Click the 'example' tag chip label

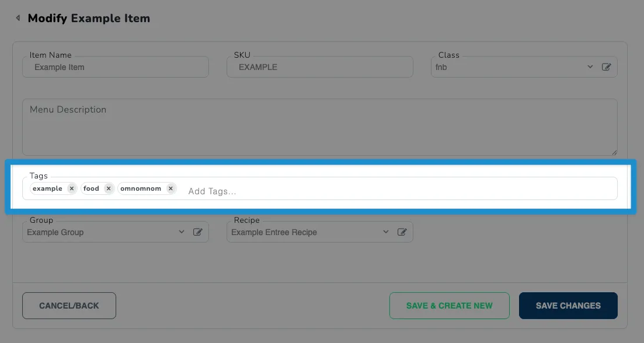(x=48, y=188)
